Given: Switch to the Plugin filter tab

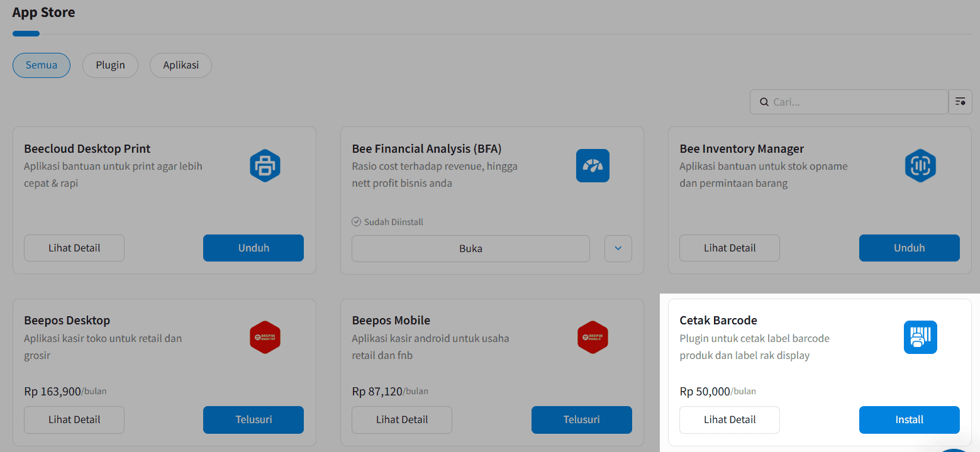Looking at the screenshot, I should coord(110,65).
